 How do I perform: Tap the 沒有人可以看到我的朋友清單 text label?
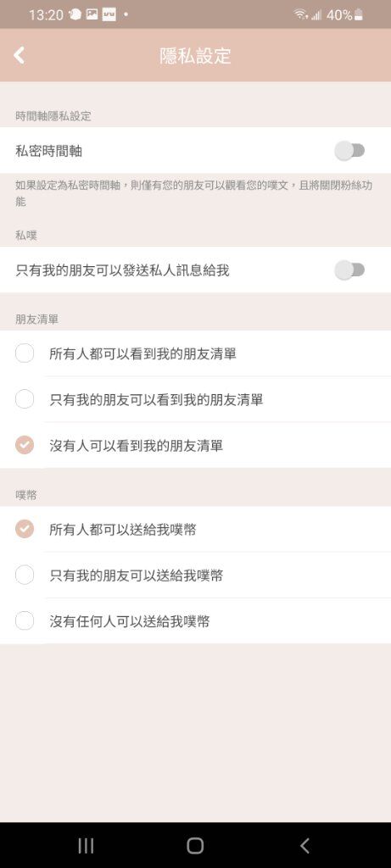click(137, 446)
